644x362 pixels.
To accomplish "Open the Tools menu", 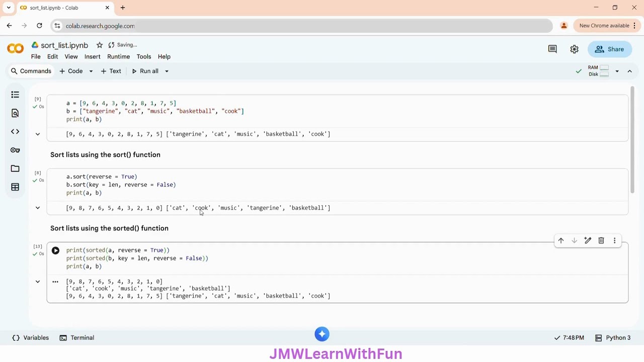I will point(144,57).
